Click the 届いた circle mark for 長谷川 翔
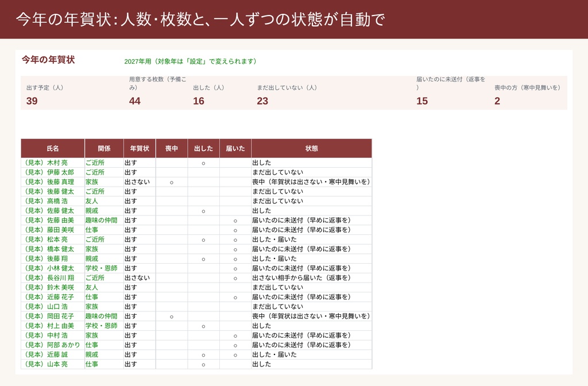 (235, 279)
